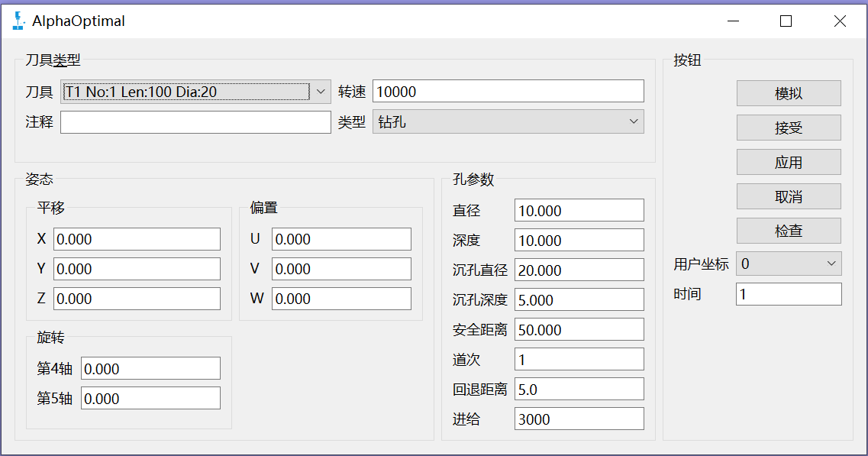
Task: Select the 平移 X value field
Action: [x=137, y=239]
